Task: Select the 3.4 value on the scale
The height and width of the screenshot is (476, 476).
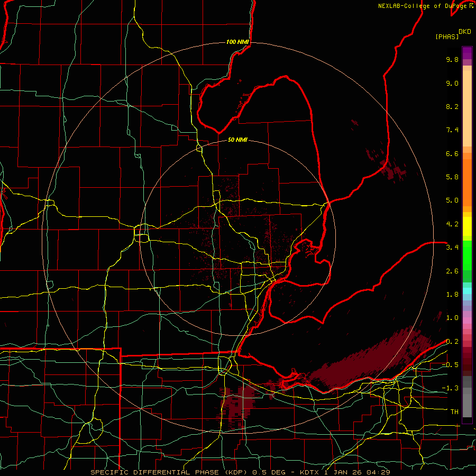Action: coord(452,248)
